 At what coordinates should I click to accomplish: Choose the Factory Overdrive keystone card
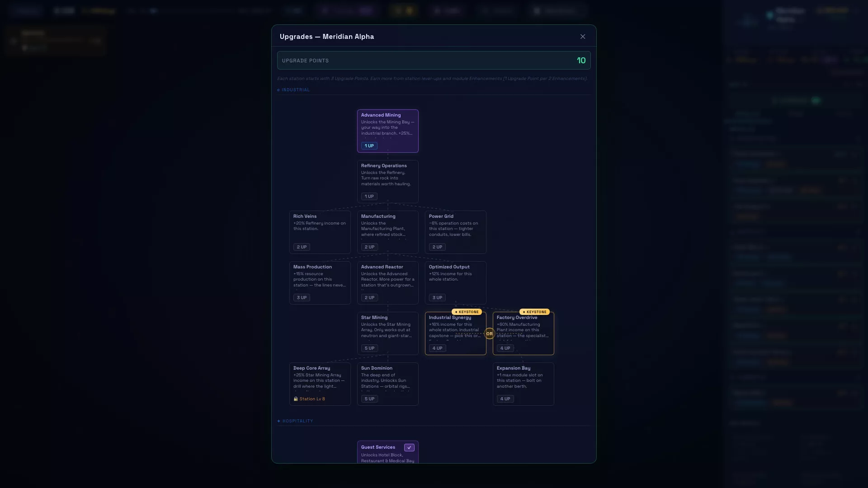[x=524, y=333]
